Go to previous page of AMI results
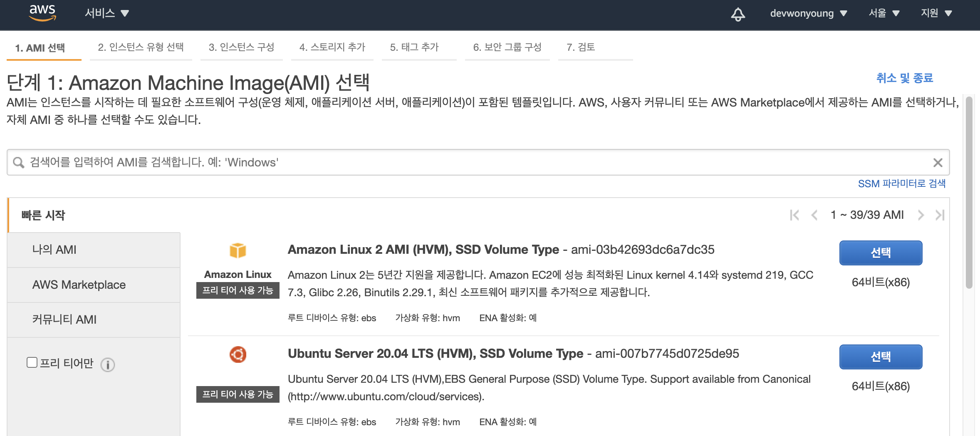 [x=814, y=215]
